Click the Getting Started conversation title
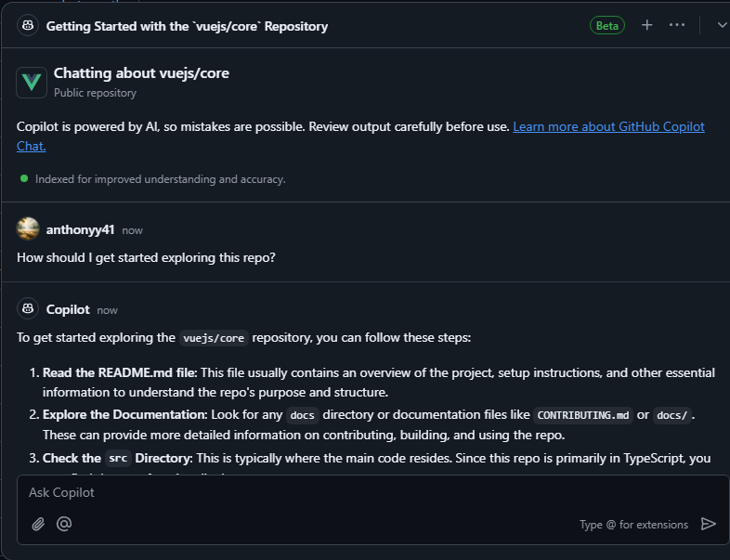 coord(187,26)
